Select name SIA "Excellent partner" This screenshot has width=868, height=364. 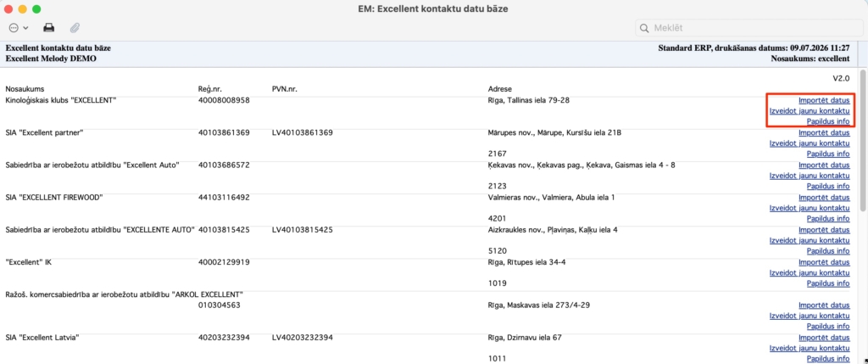pyautogui.click(x=44, y=132)
